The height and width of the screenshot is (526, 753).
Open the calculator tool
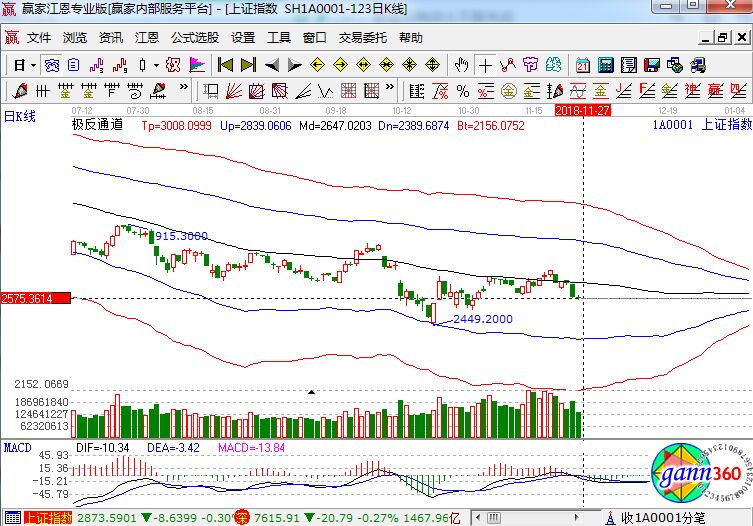coord(605,65)
